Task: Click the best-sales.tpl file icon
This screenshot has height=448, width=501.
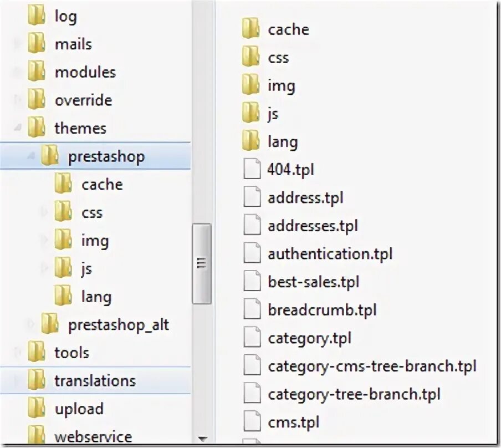Action: click(252, 282)
